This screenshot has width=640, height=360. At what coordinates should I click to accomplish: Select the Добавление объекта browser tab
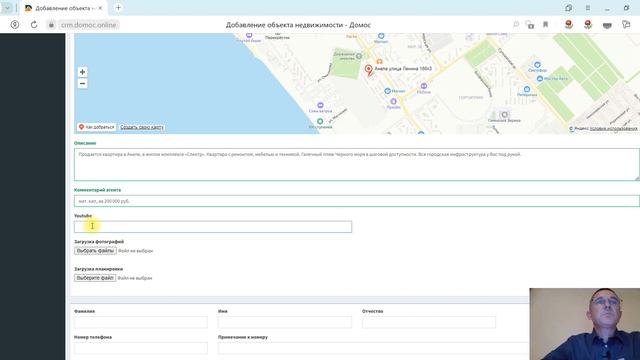(x=64, y=8)
